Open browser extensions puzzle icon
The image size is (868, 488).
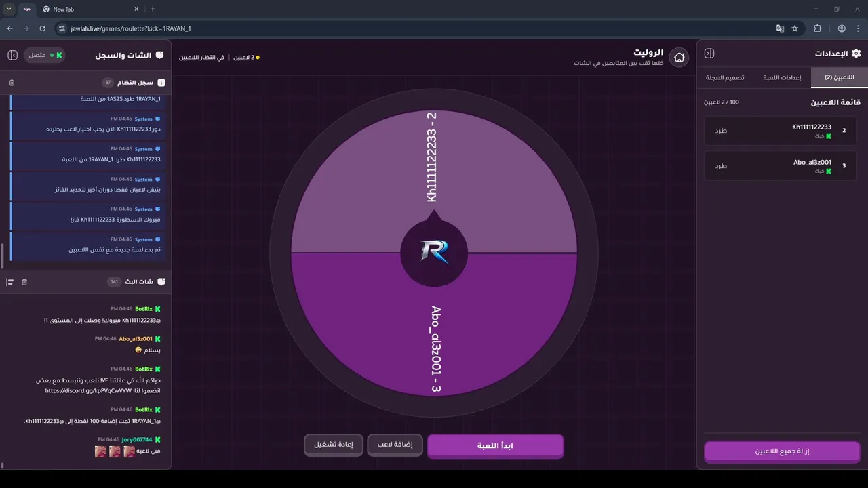tap(817, 28)
